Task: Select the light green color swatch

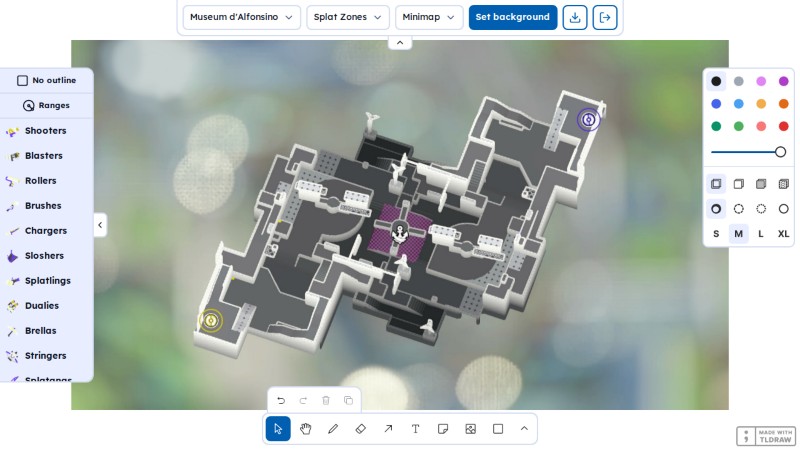Action: coord(739,126)
